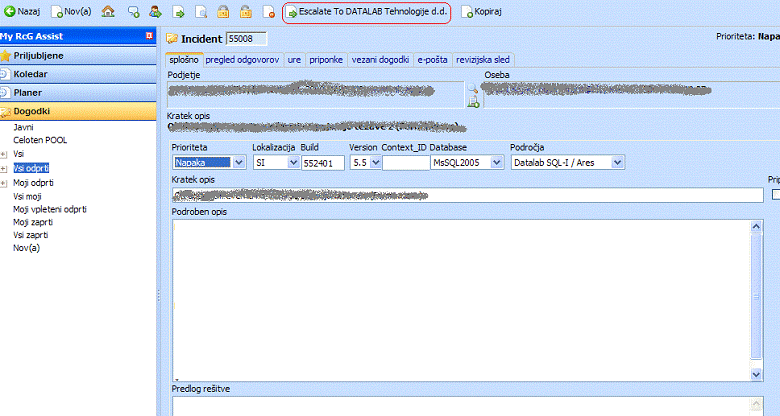Image resolution: width=780 pixels, height=416 pixels.
Task: Click the Kratek opis input field
Action: point(468,195)
